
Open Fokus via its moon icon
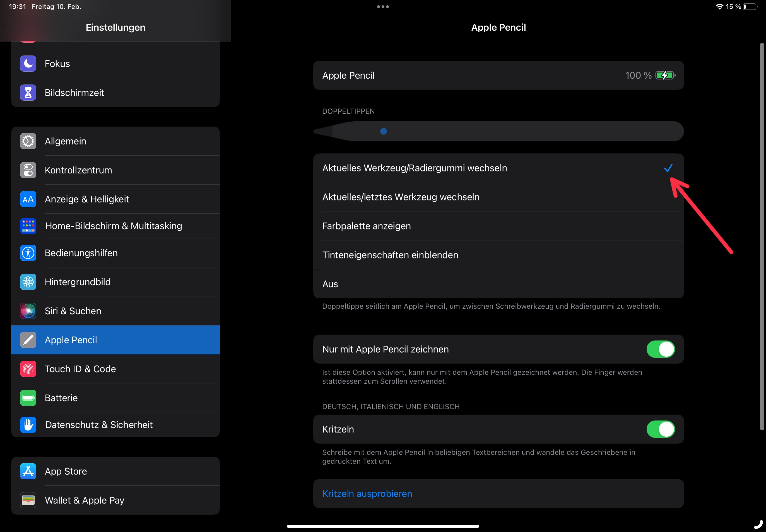click(28, 64)
